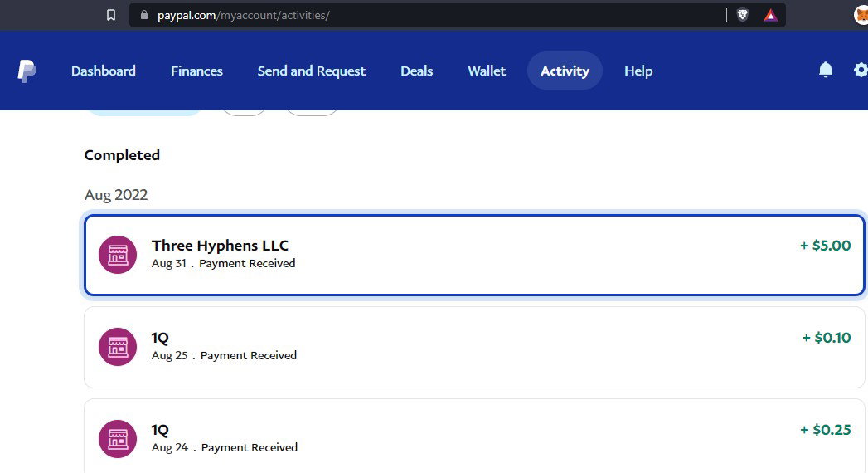Open the Help menu item
The width and height of the screenshot is (868, 473).
(638, 71)
